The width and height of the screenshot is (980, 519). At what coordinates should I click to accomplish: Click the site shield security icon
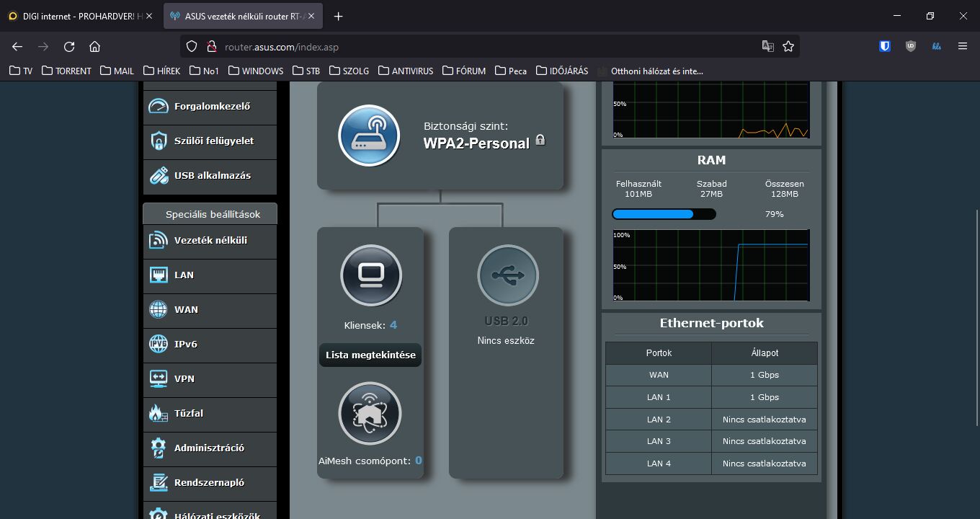click(x=192, y=46)
